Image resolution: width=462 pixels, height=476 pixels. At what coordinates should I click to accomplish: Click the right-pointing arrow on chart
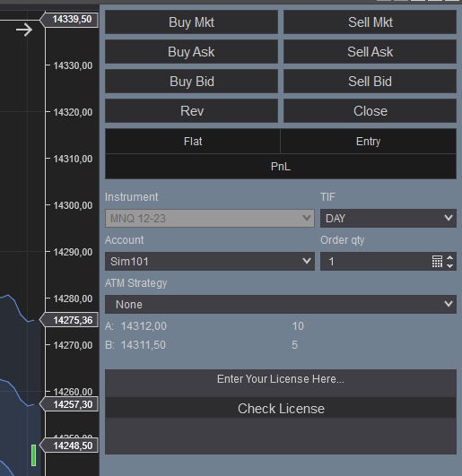coord(24,30)
